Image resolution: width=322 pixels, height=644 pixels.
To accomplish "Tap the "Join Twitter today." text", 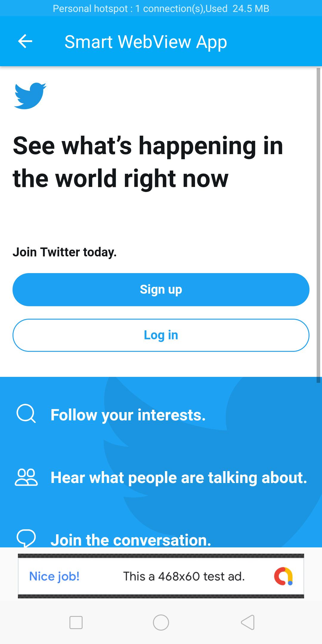I will coord(65,252).
